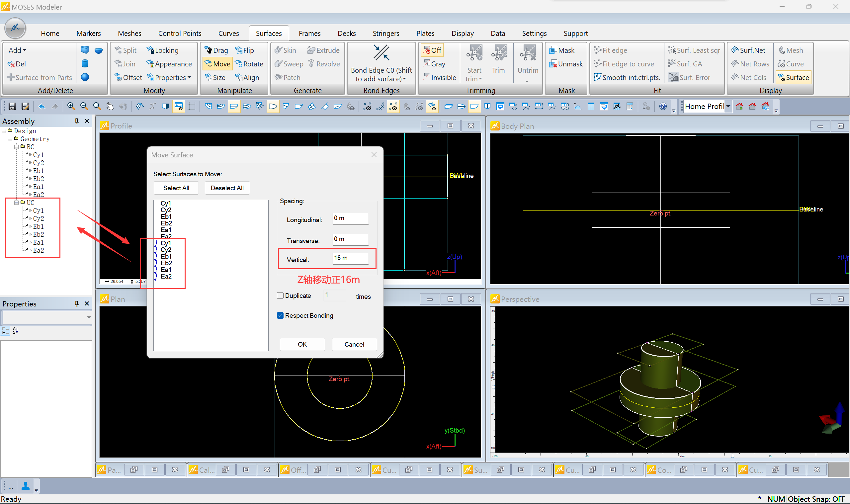Select the Pan hand tool icon

click(110, 106)
